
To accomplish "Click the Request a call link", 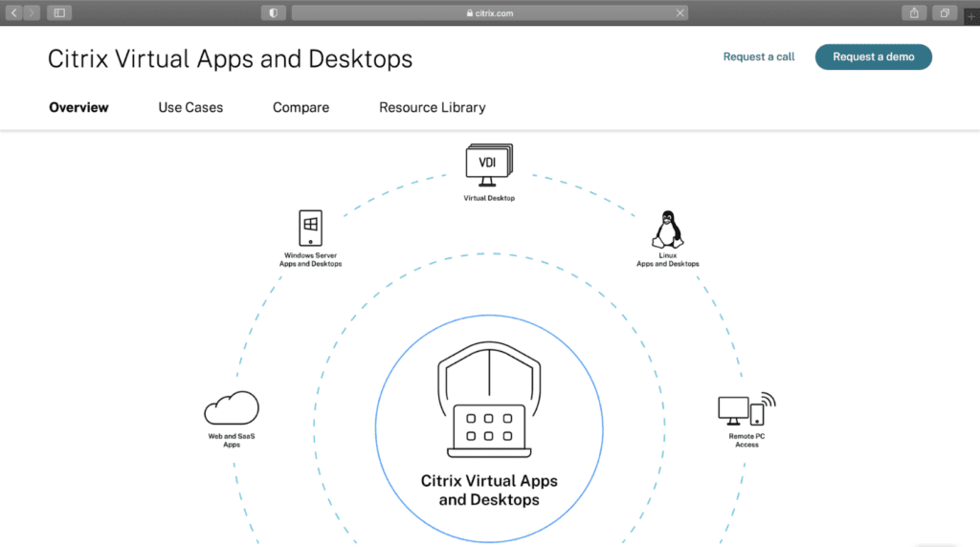I will tap(759, 56).
